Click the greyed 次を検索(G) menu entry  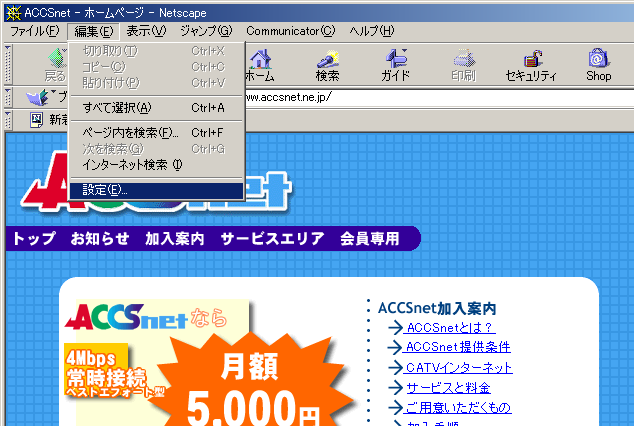[157, 149]
